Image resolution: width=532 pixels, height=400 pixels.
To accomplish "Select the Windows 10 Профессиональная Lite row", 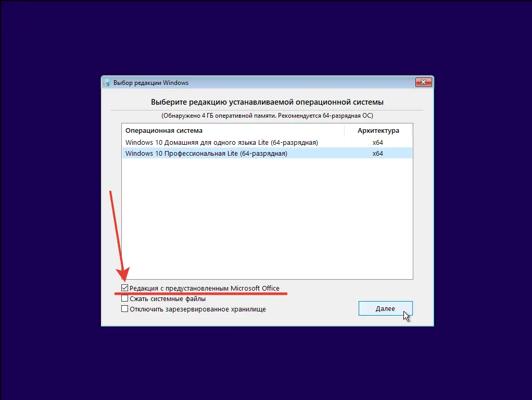I will coord(267,154).
